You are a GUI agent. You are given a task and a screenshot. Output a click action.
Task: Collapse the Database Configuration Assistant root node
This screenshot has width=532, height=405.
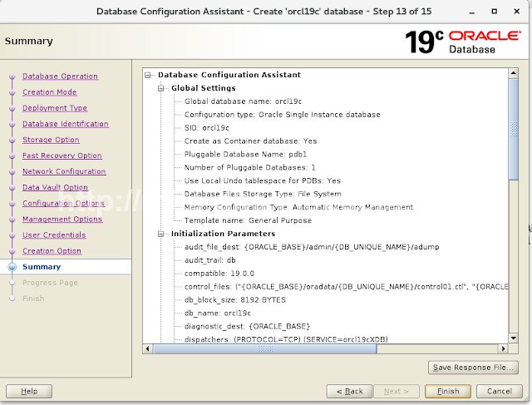pos(148,75)
